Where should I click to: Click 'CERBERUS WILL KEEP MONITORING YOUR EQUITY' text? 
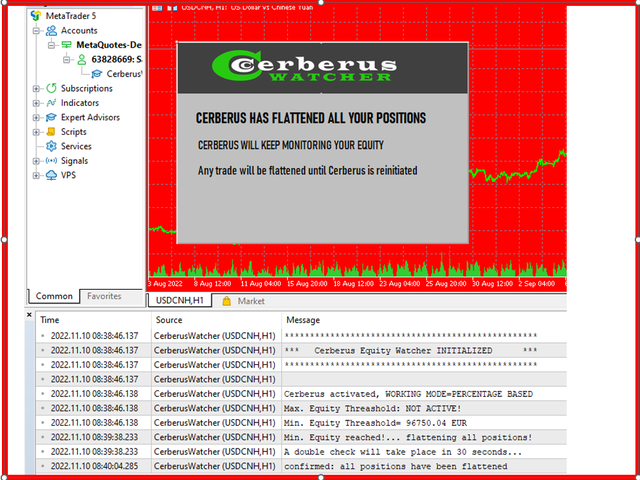[291, 145]
